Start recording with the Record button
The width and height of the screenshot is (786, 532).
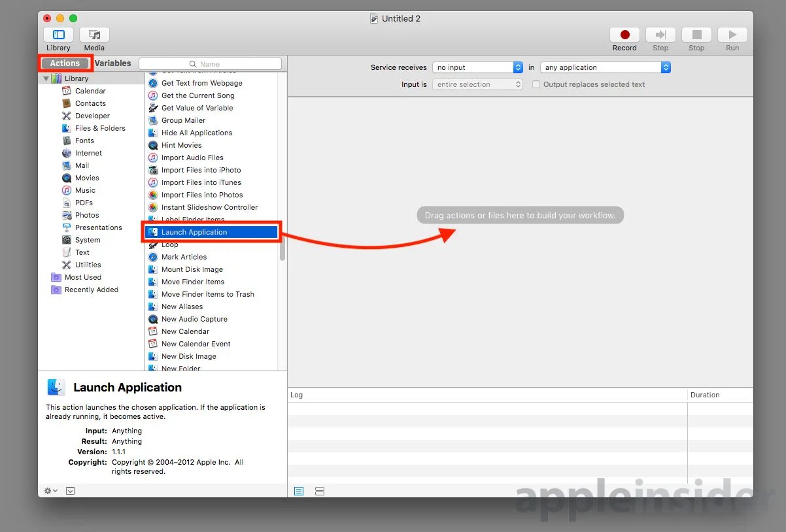624,35
